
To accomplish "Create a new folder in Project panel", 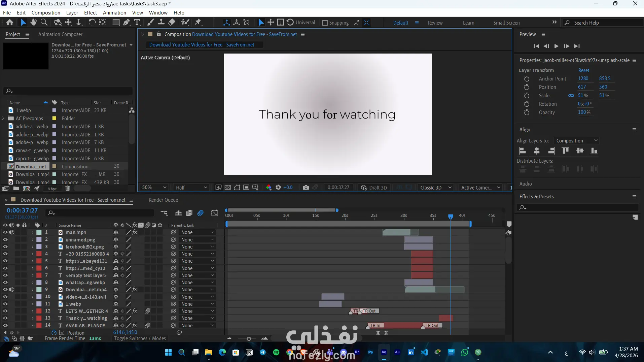I will tap(16, 189).
